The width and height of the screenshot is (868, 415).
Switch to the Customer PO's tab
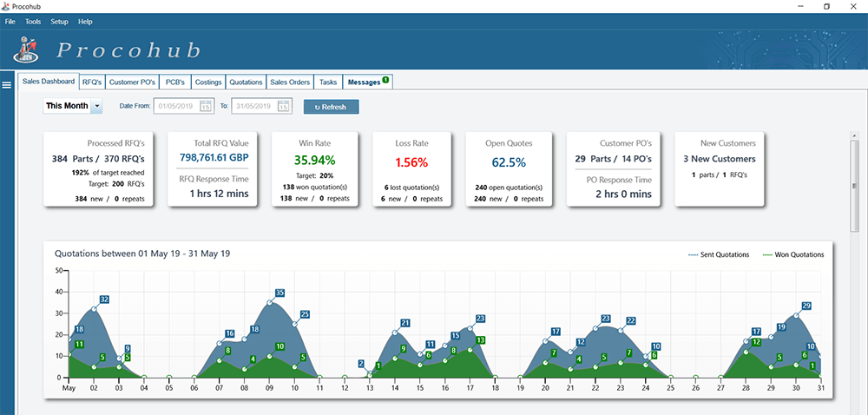(x=132, y=82)
